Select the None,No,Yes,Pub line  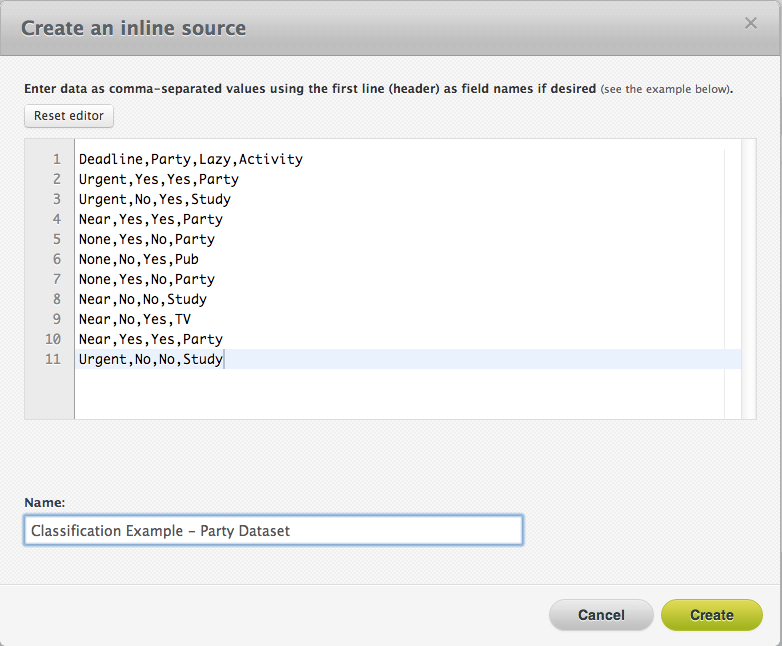pyautogui.click(x=138, y=259)
